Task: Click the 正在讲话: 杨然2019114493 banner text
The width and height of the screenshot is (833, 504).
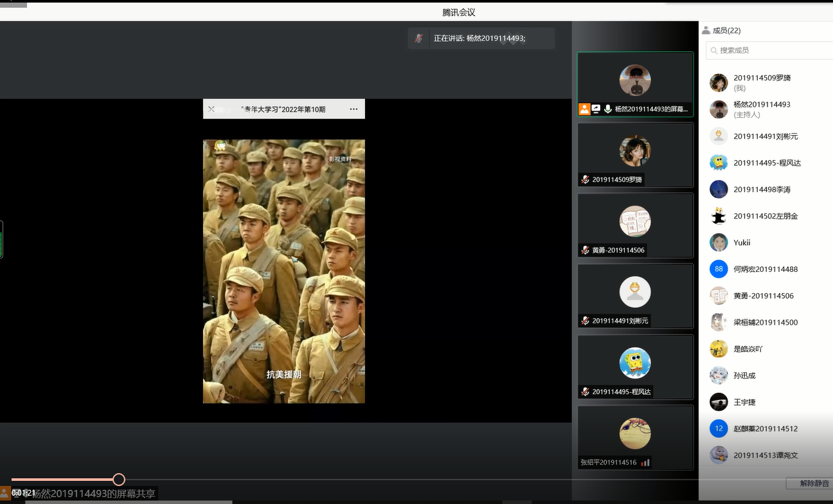Action: tap(479, 38)
